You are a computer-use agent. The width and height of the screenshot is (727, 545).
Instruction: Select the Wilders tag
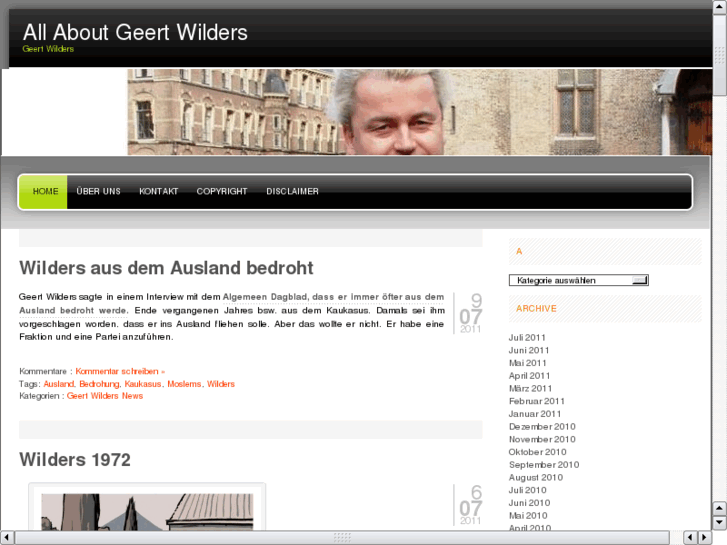point(221,384)
